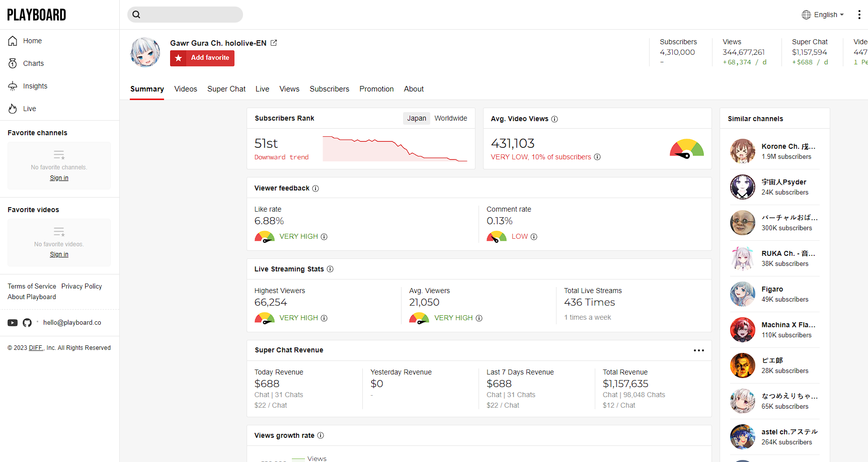The width and height of the screenshot is (868, 462).
Task: Click the Playboard logo
Action: pos(37,15)
